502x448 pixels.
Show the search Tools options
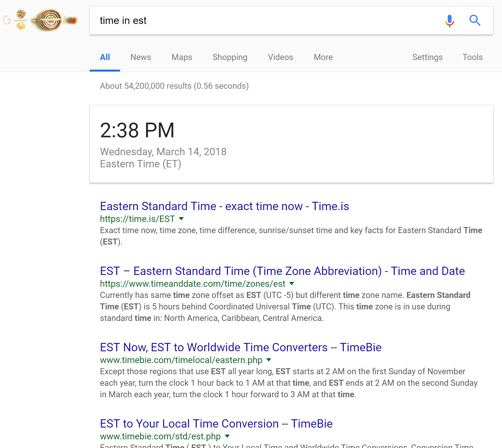[x=472, y=57]
